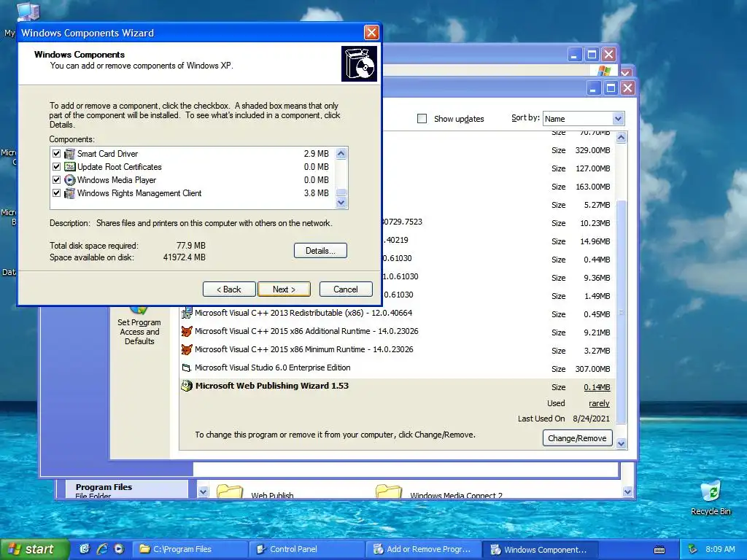Click the Back button in wizard
747x560 pixels.
[x=229, y=289]
